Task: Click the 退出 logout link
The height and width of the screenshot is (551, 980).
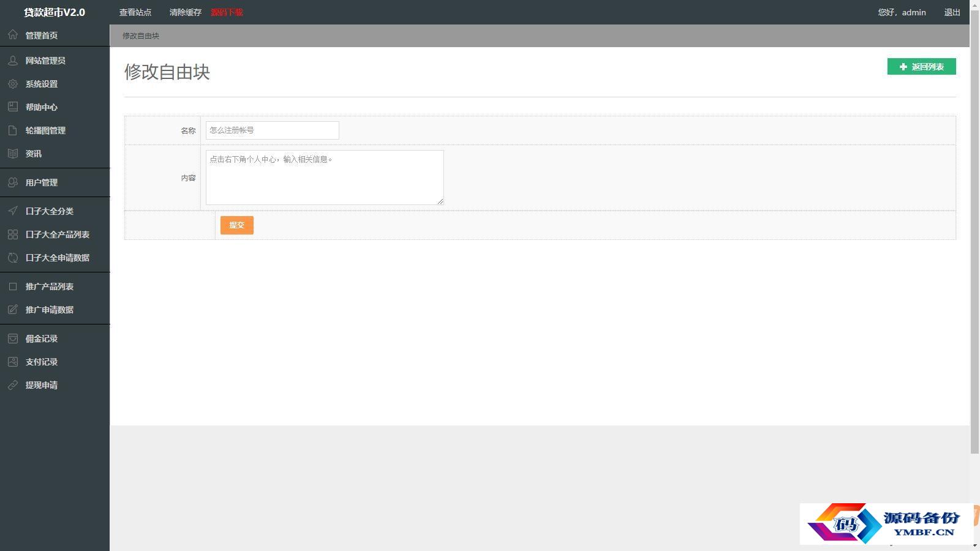Action: [x=952, y=12]
